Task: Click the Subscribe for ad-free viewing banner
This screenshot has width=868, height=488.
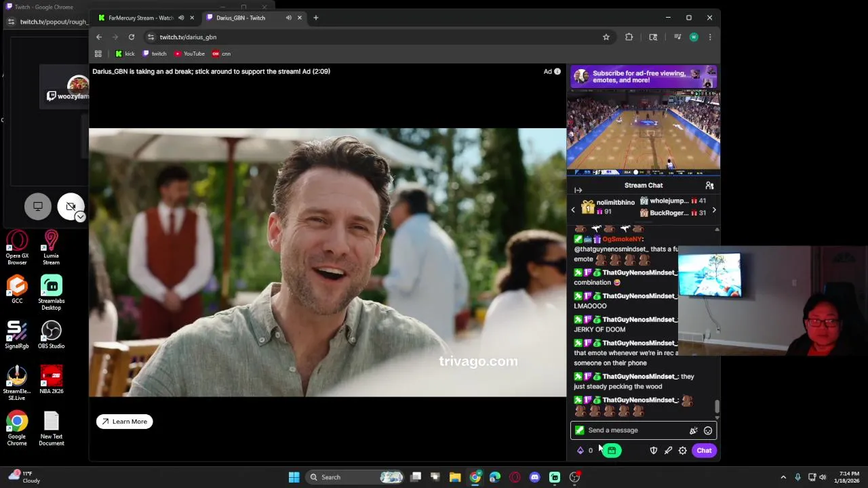Action: pos(644,77)
